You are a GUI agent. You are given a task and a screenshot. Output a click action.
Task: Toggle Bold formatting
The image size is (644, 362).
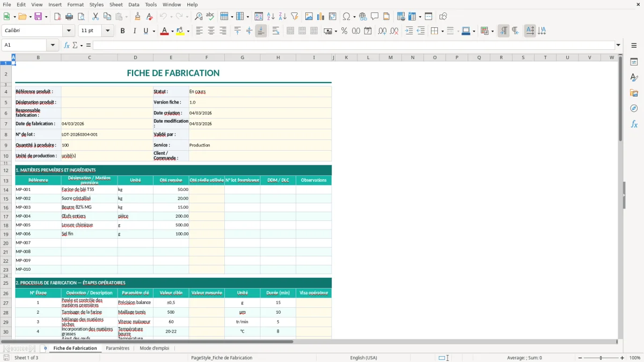tap(123, 31)
